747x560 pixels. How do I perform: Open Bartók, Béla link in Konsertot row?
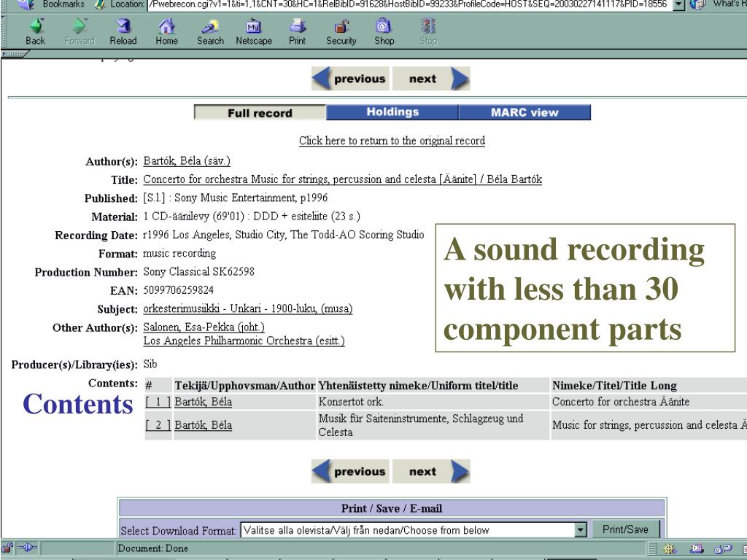(204, 402)
